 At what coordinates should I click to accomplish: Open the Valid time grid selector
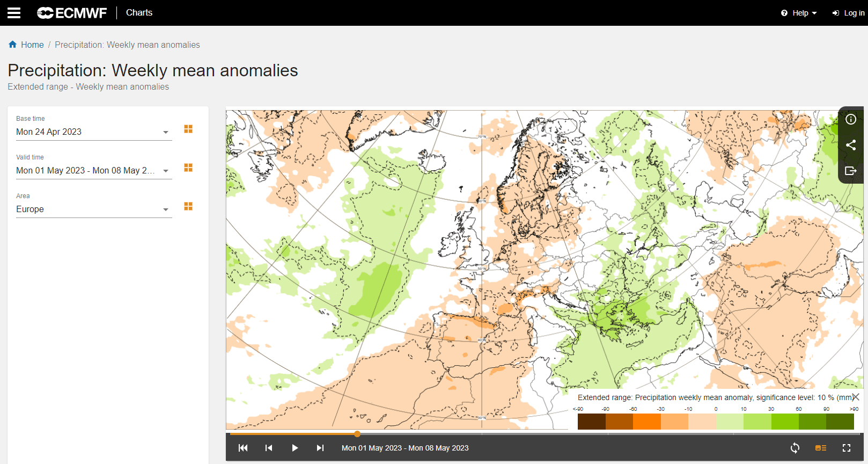(x=188, y=168)
